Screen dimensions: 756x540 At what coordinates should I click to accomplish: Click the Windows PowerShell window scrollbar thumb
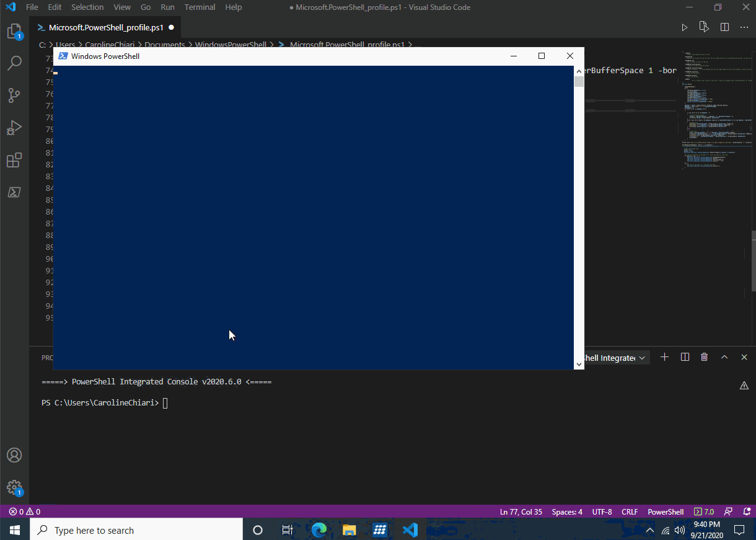pos(579,81)
